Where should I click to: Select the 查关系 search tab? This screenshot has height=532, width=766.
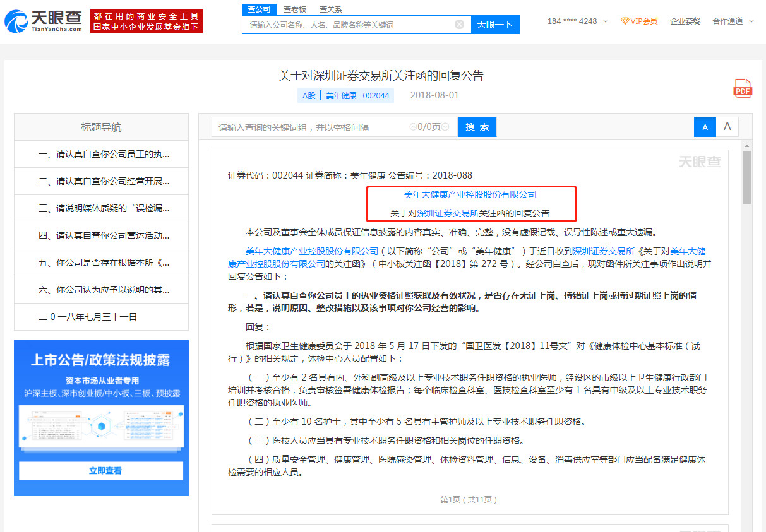click(x=330, y=9)
